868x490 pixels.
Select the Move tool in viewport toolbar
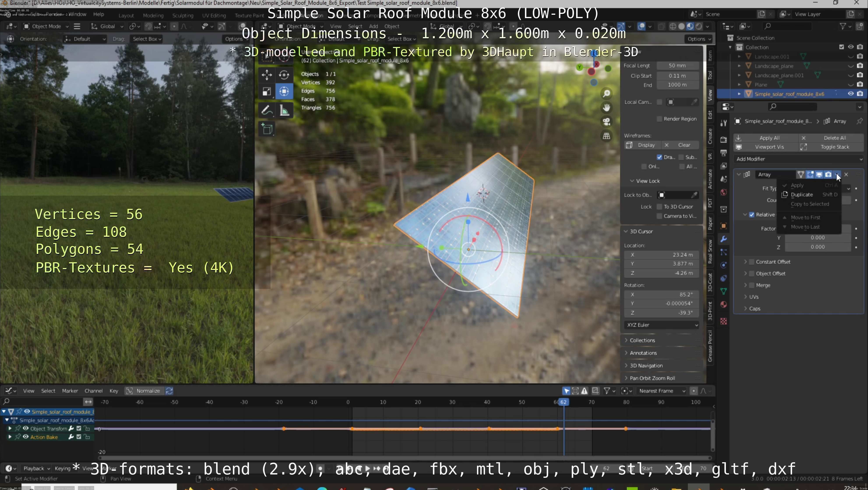pyautogui.click(x=267, y=75)
